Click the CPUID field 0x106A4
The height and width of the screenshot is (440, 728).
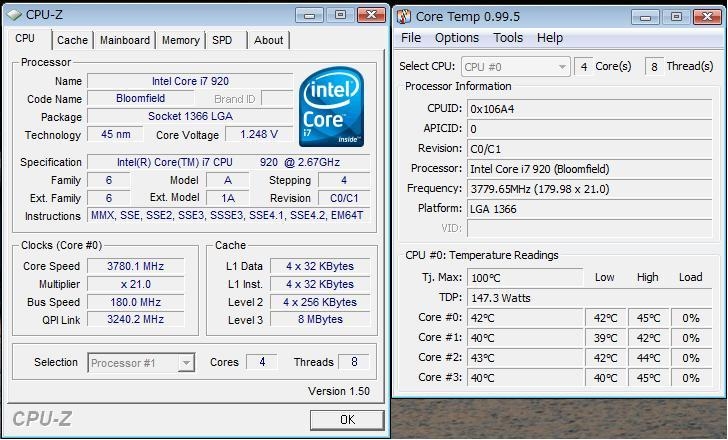(590, 109)
